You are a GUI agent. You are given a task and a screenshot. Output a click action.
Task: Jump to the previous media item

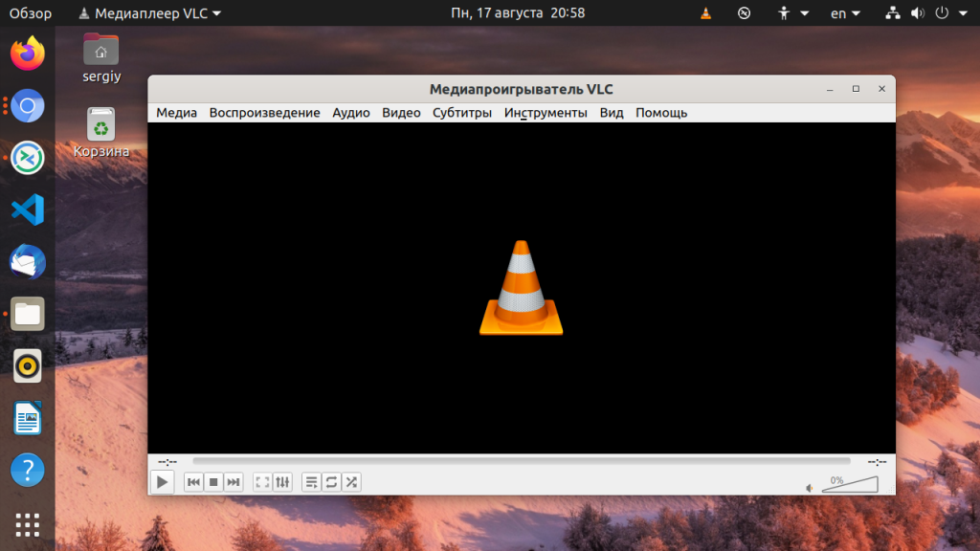click(193, 482)
